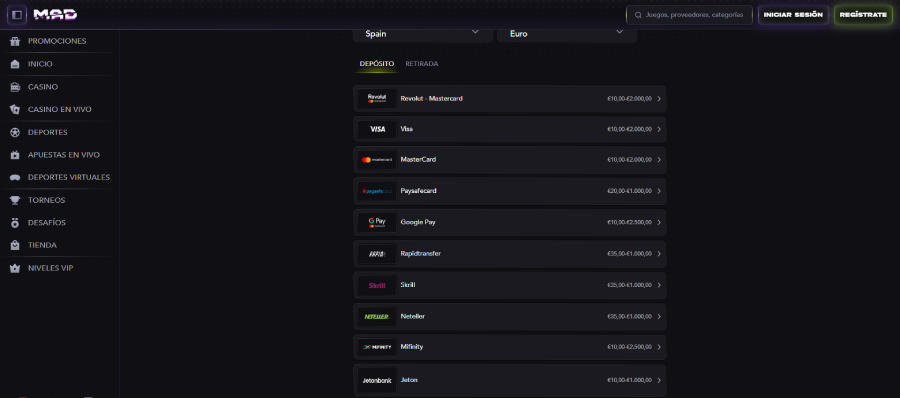
Task: Collapse the sidebar with the panel toggle icon
Action: pos(17,15)
